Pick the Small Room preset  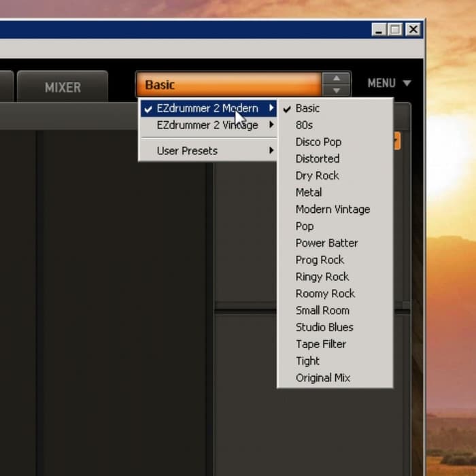click(335, 311)
